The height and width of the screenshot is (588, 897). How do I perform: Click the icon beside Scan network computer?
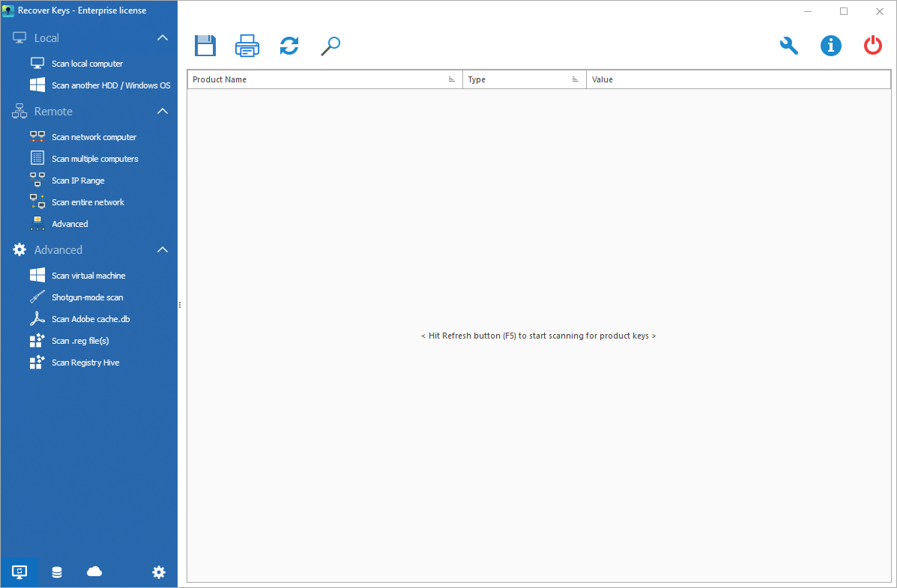[x=37, y=137]
